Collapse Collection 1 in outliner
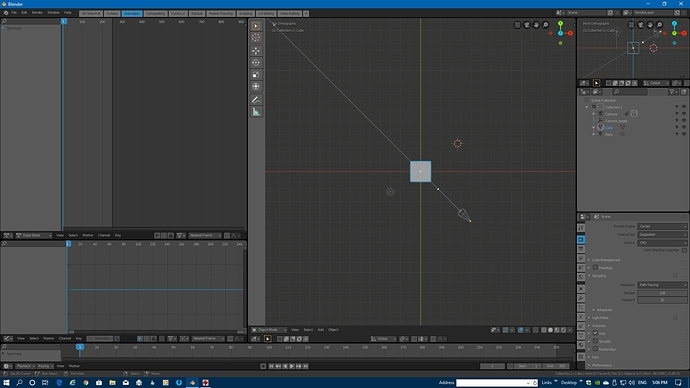Viewport: 690px width, 388px height. (587, 107)
